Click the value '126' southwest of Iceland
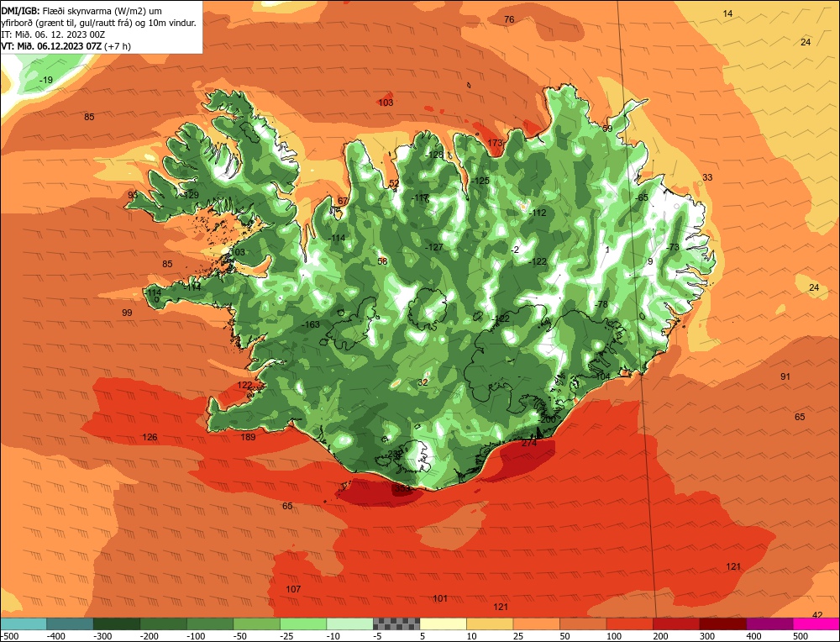This screenshot has height=642, width=840. [x=150, y=437]
